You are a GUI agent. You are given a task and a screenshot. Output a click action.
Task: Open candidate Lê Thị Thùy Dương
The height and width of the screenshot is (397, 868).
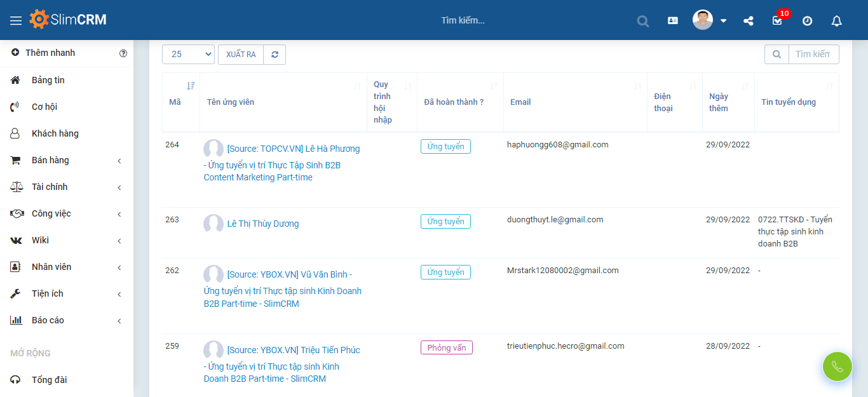click(x=262, y=224)
